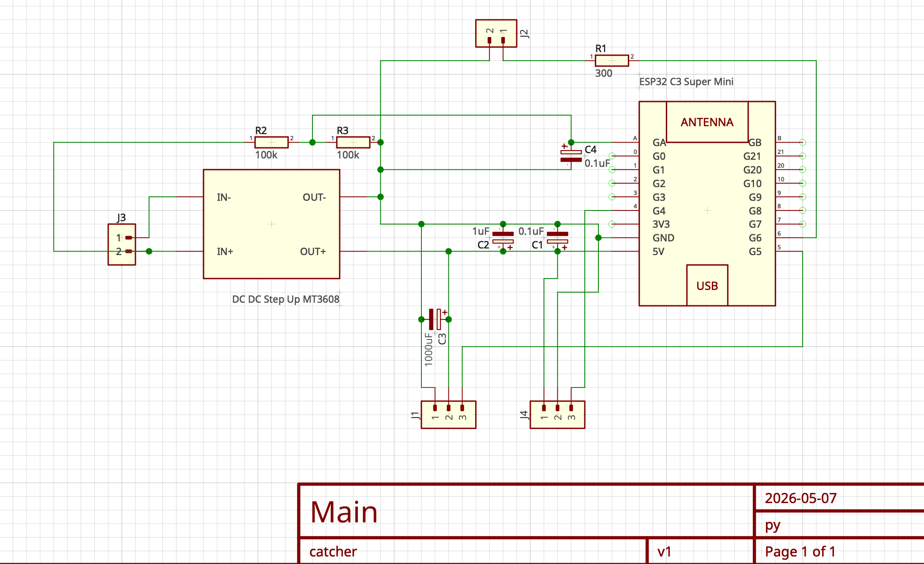Select the C2 capacitor symbol
924x564 pixels.
pos(503,238)
